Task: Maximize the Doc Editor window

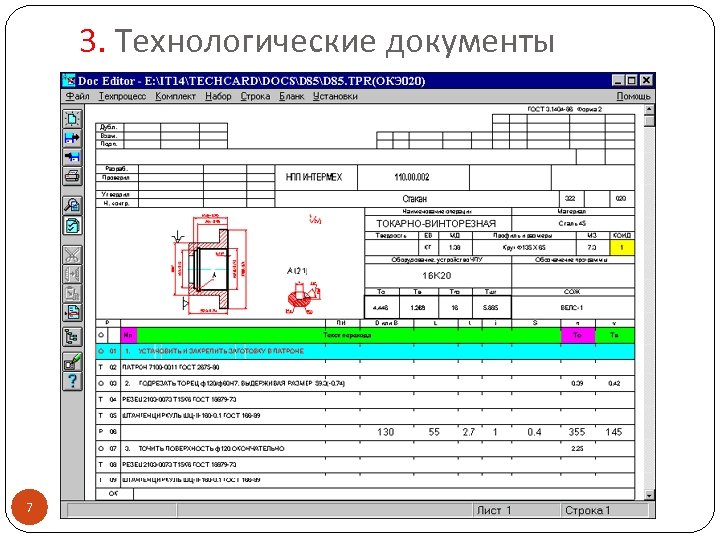Action: (x=631, y=81)
